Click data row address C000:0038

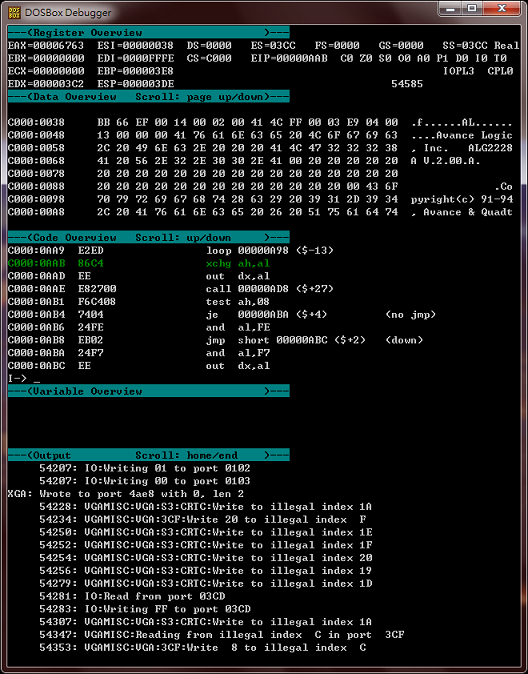[x=36, y=123]
